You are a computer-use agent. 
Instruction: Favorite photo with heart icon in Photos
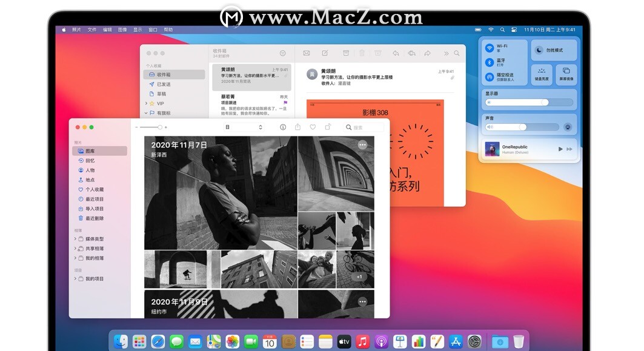pyautogui.click(x=313, y=127)
